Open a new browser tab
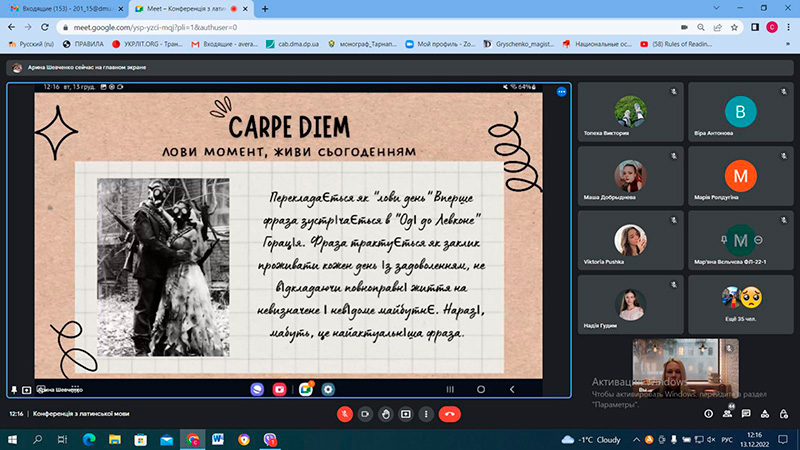 click(265, 8)
